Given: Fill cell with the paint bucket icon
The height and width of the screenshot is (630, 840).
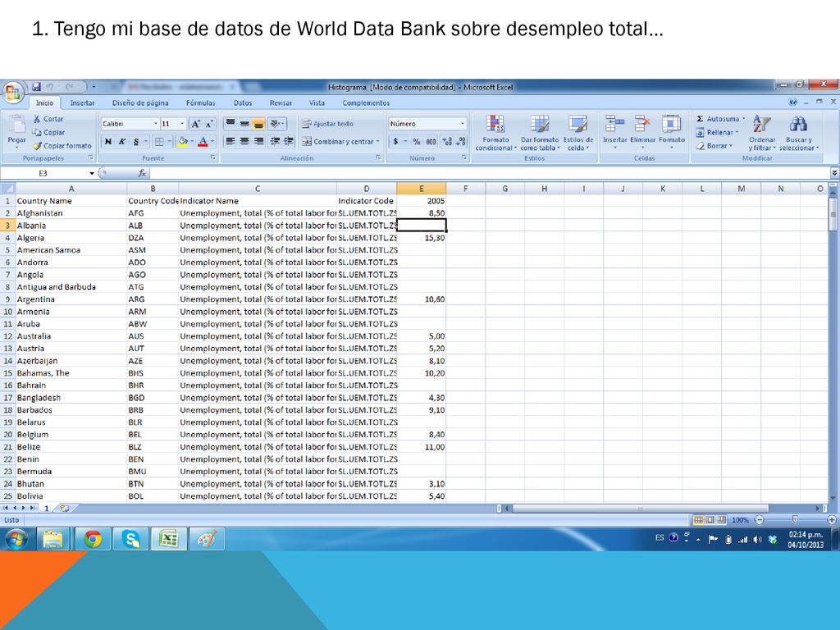Looking at the screenshot, I should (183, 141).
